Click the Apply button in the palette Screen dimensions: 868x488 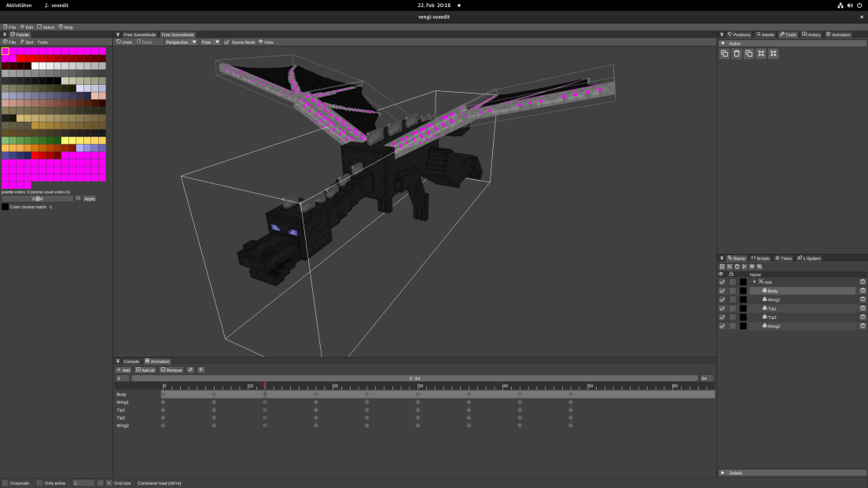90,199
